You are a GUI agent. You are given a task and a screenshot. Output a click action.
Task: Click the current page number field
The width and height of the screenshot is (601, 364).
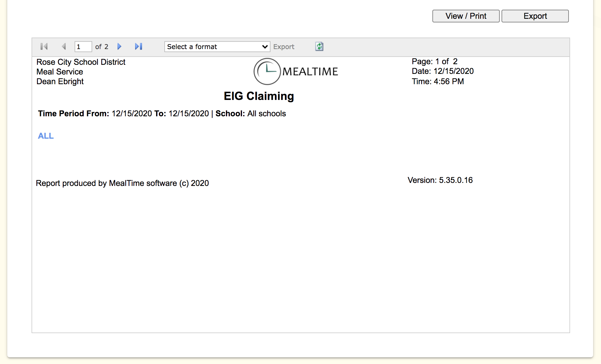83,47
